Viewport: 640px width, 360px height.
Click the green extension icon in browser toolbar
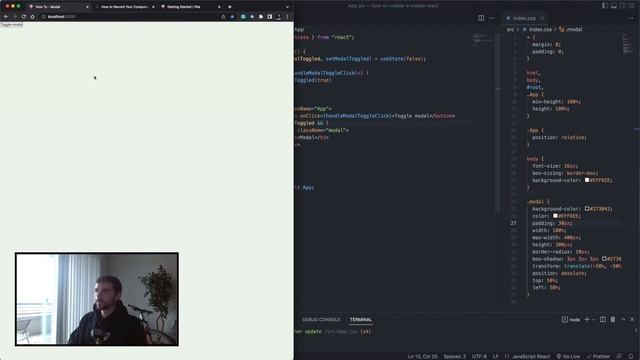243,17
